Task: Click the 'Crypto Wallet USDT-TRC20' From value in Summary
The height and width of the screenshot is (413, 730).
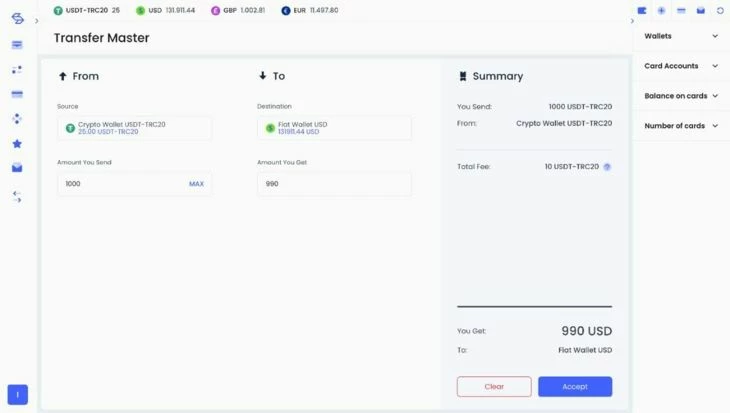Action: (564, 123)
